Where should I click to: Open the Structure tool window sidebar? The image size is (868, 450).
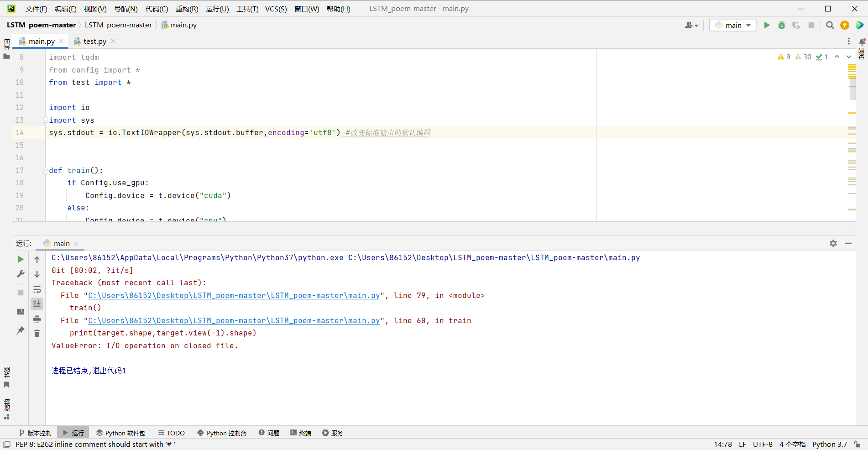pos(6,409)
